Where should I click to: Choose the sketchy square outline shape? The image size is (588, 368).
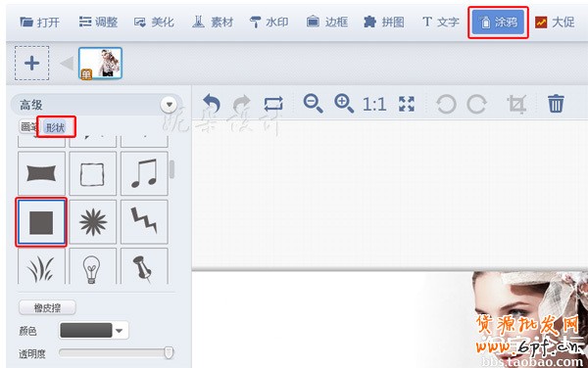pos(93,173)
